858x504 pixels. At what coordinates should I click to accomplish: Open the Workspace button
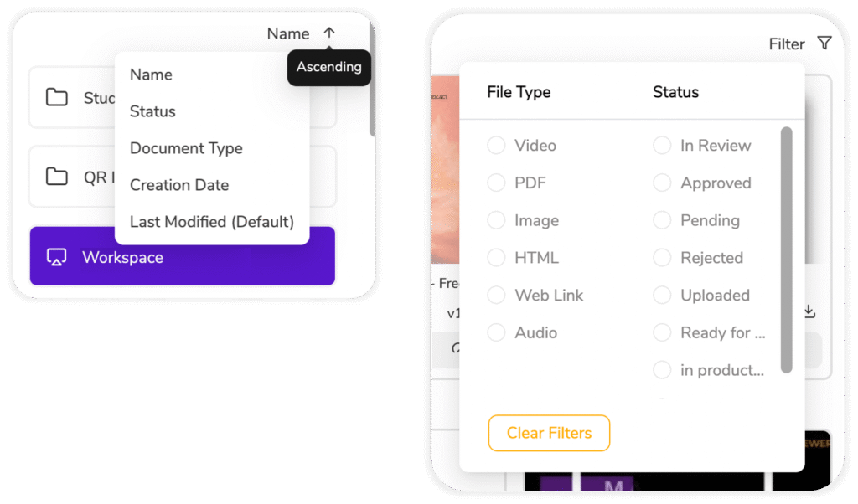click(182, 257)
